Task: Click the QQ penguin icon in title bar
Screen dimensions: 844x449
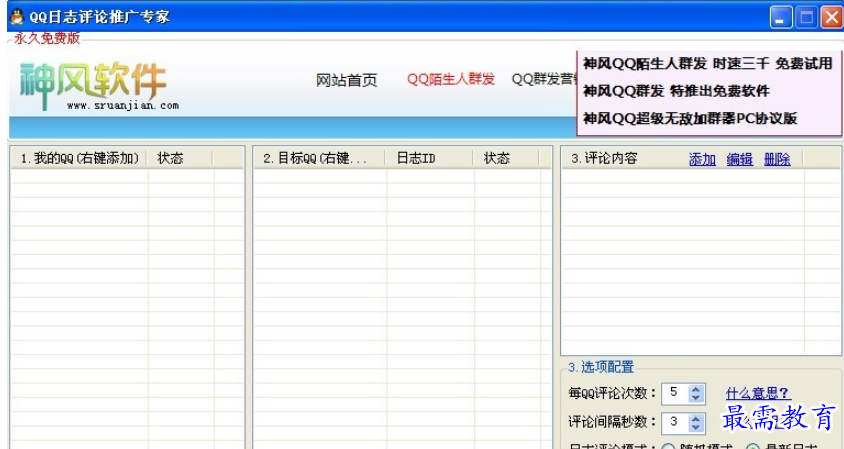Action: pyautogui.click(x=17, y=17)
